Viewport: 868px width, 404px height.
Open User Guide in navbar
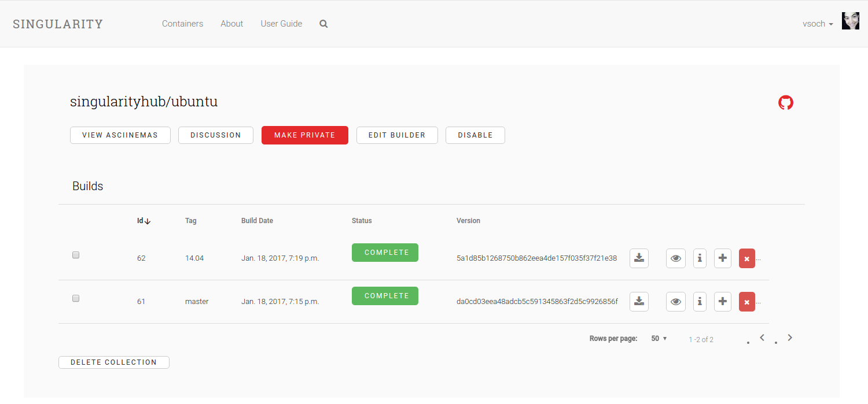pos(281,24)
